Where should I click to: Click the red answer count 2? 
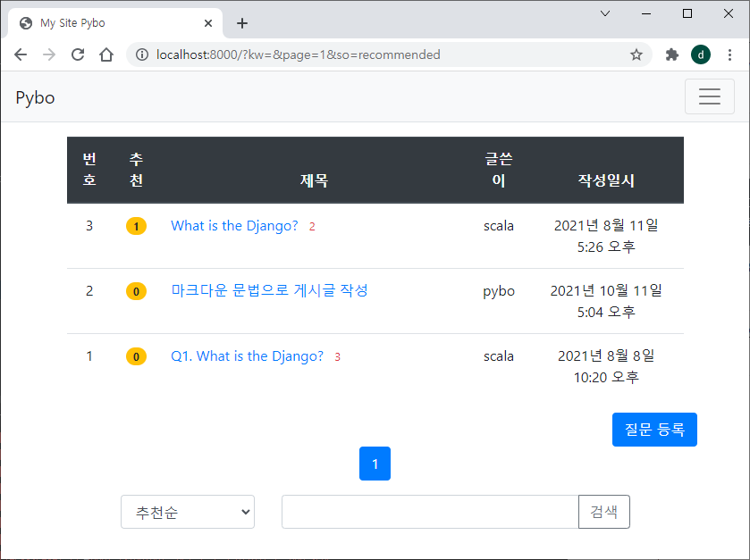pos(312,227)
